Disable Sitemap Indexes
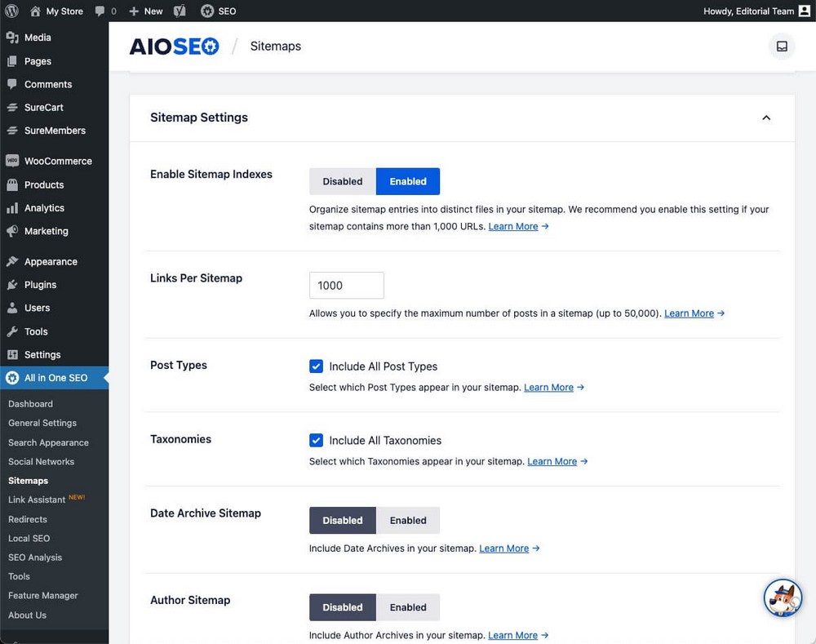 tap(343, 181)
